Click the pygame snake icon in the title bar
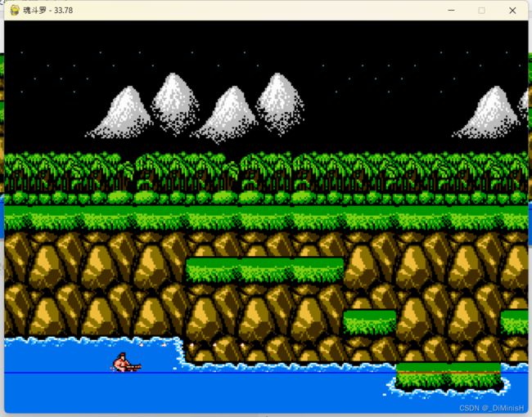 coord(14,10)
